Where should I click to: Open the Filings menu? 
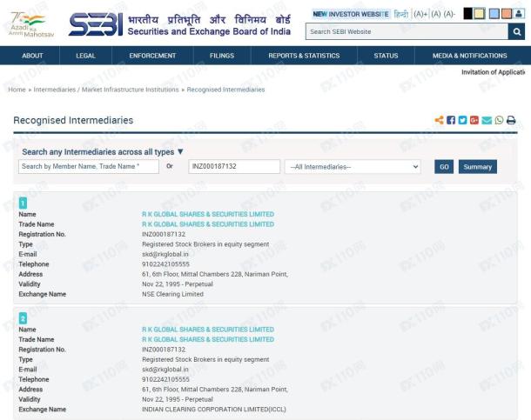coord(222,56)
